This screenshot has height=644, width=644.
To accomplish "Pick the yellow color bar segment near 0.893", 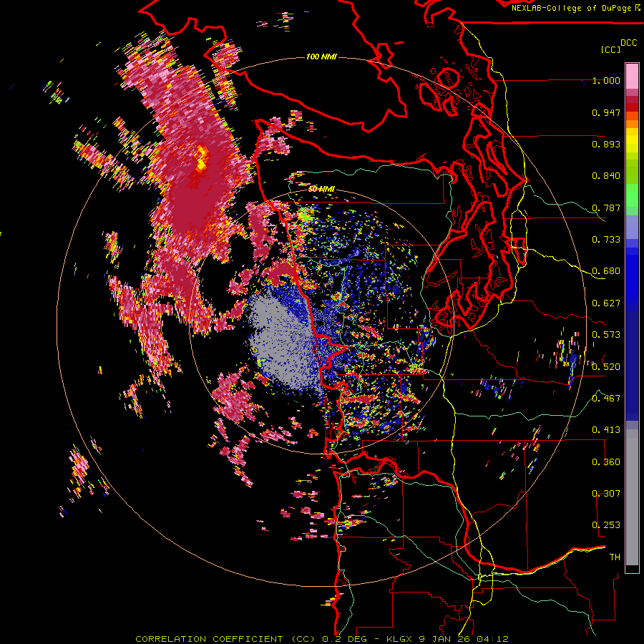I will click(x=632, y=140).
